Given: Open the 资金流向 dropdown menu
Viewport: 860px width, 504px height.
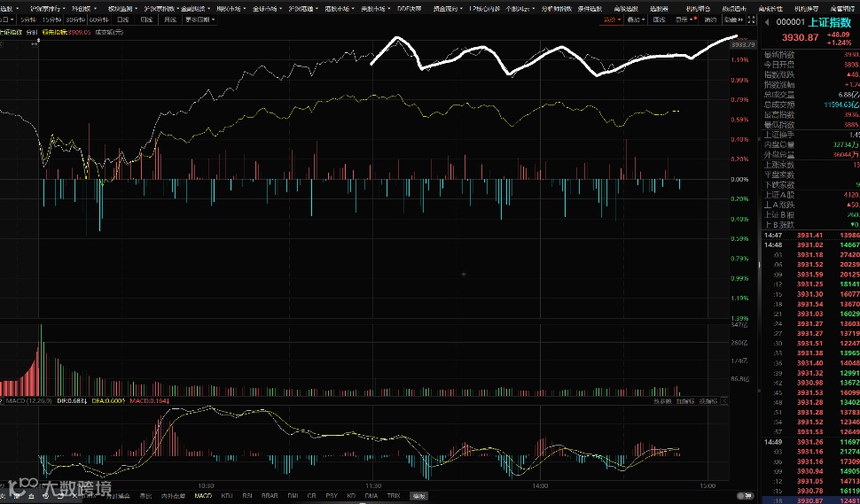Looking at the screenshot, I should coord(447,9).
